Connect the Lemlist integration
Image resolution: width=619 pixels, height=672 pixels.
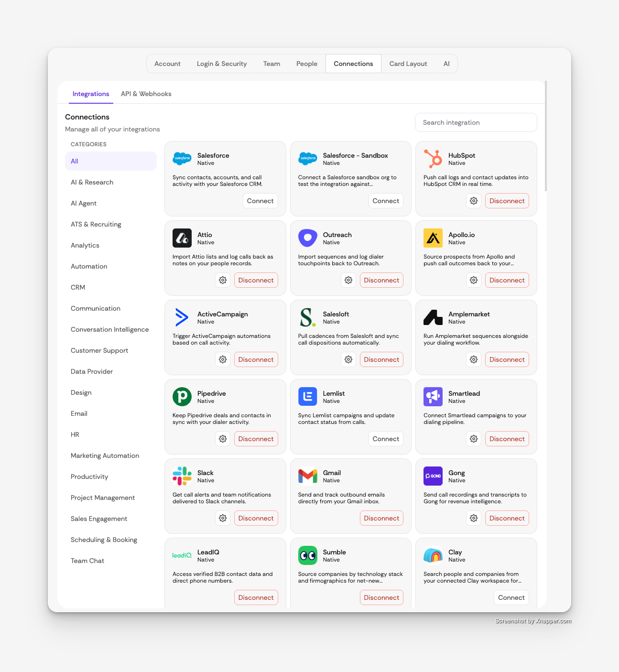click(x=386, y=439)
